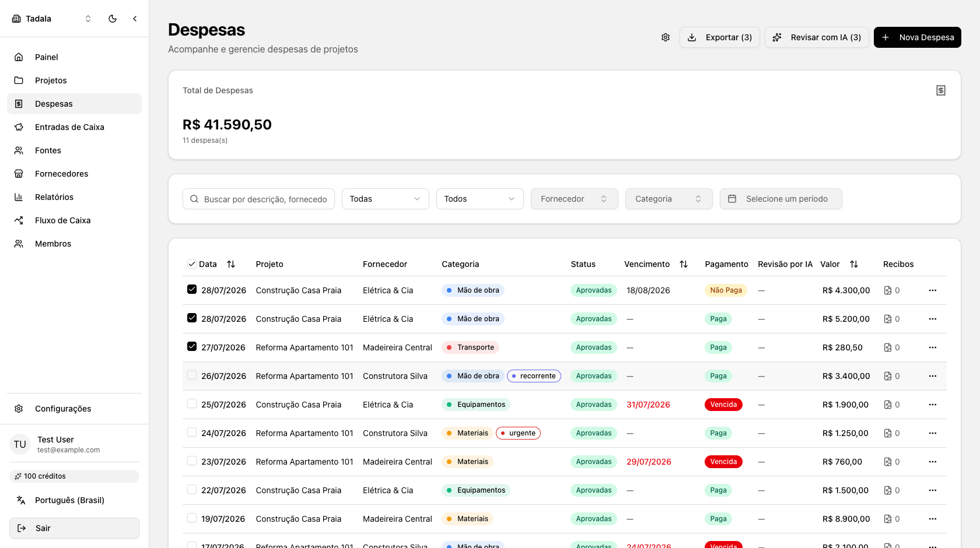
Task: Check the 24/07/2026 expense row
Action: [x=192, y=432]
